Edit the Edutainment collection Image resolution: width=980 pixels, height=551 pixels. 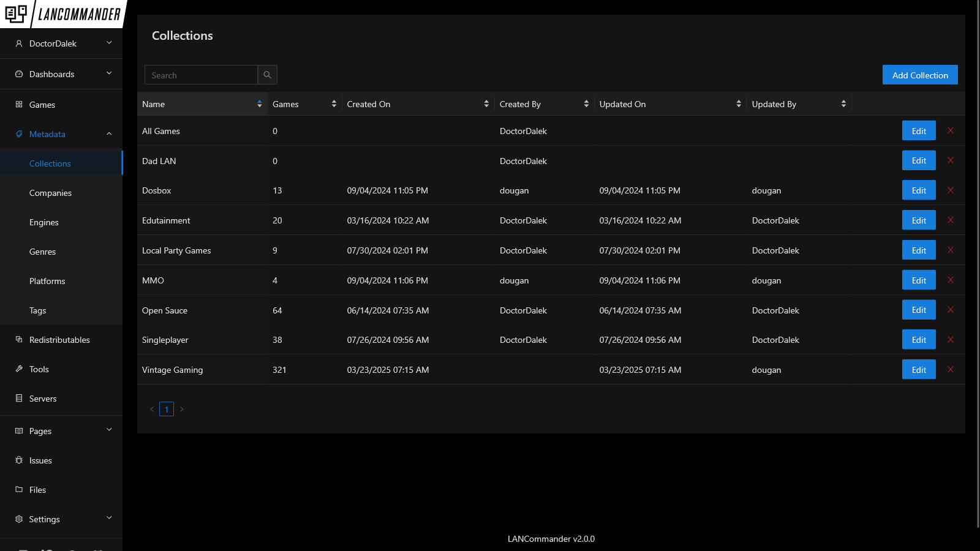(918, 220)
